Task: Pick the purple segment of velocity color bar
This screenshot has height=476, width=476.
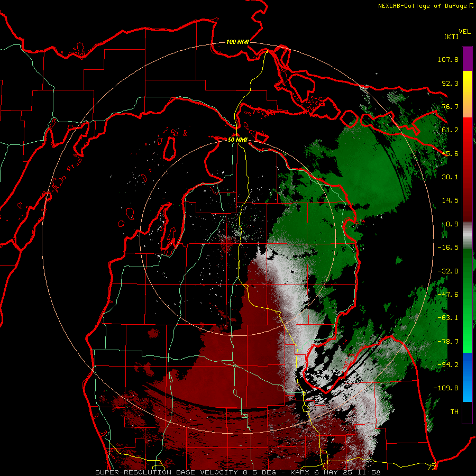Action: pyautogui.click(x=467, y=59)
